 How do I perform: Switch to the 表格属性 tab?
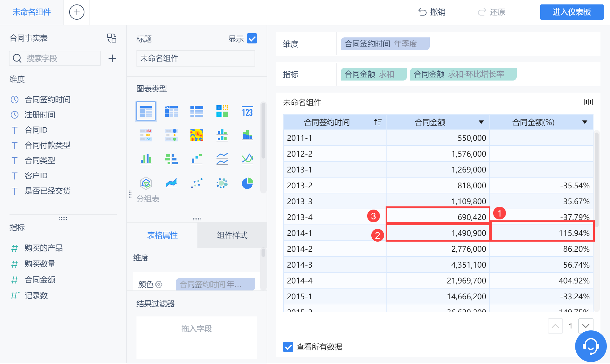click(x=162, y=235)
